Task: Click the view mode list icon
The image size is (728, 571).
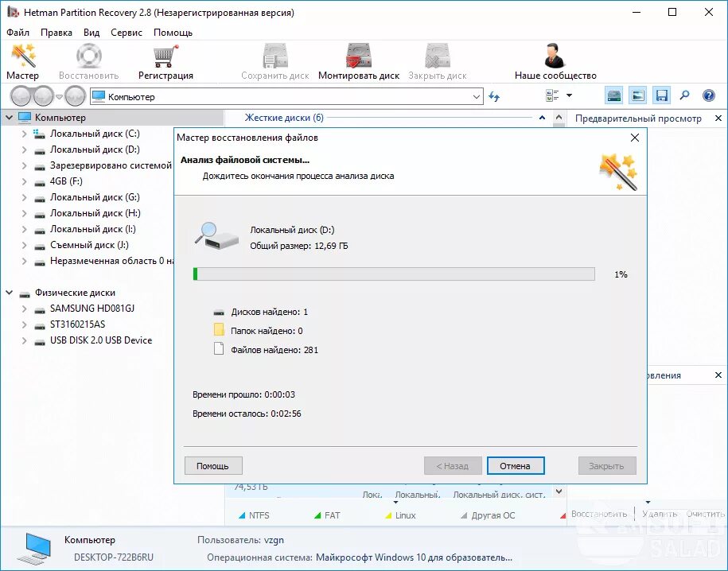Action: [552, 95]
